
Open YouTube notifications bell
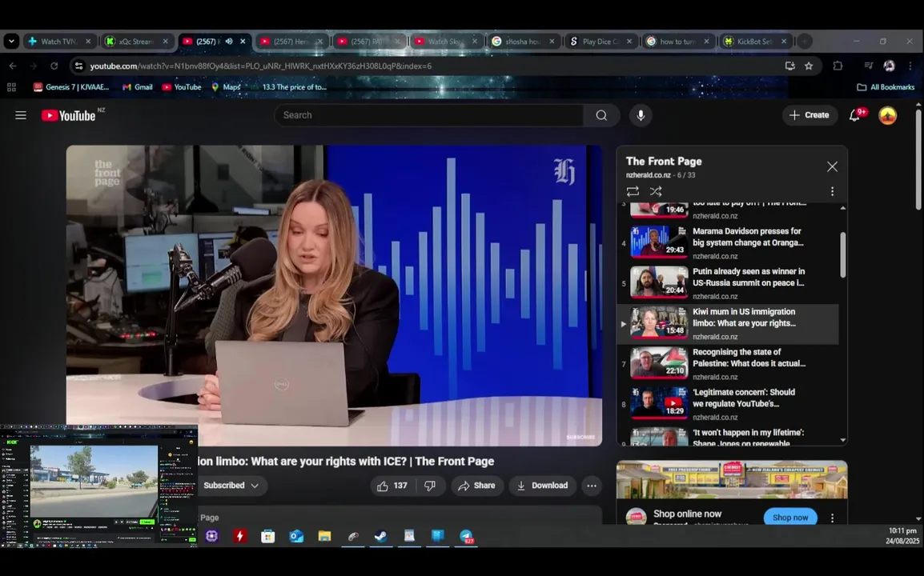point(854,115)
